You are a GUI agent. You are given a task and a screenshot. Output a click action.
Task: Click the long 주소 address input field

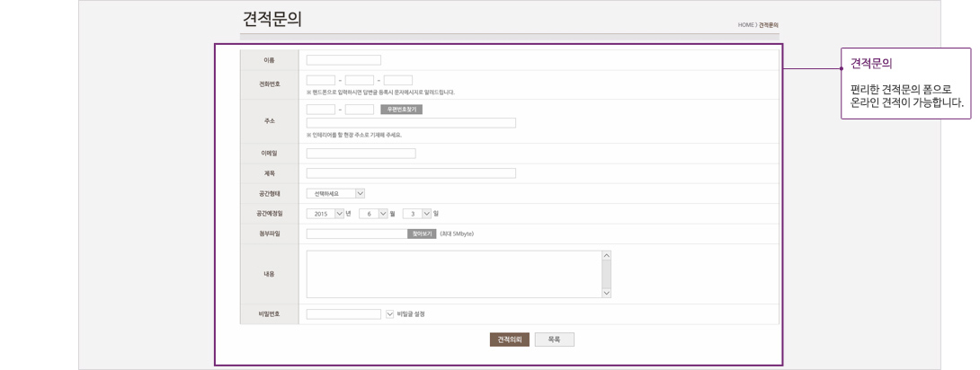point(411,123)
